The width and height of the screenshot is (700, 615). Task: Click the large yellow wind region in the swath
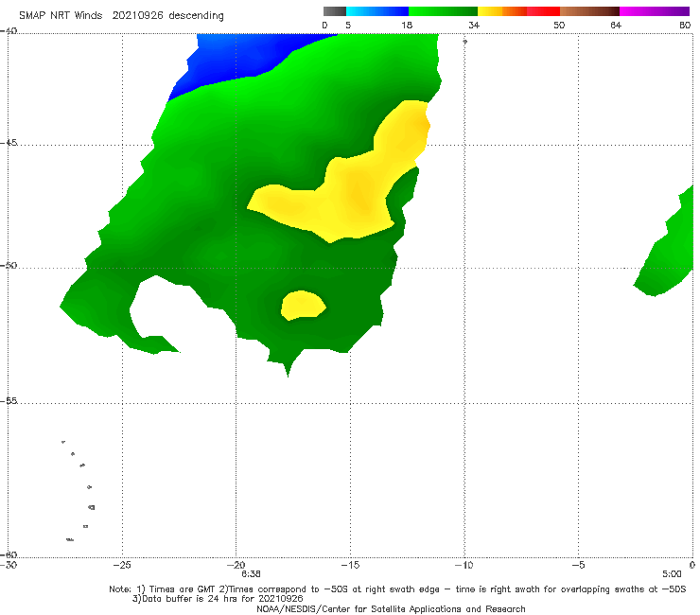coord(353,192)
